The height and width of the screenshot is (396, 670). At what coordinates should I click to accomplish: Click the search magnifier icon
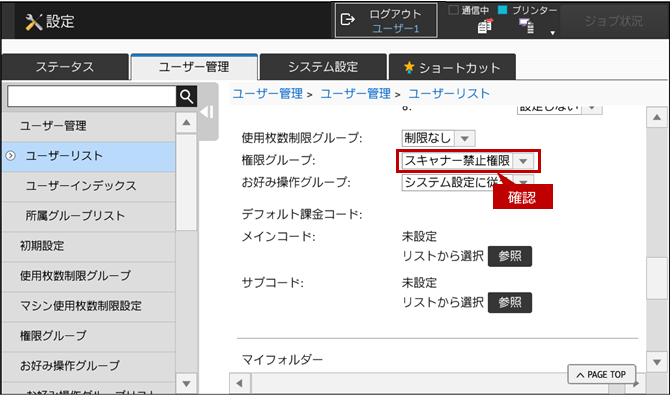186,97
